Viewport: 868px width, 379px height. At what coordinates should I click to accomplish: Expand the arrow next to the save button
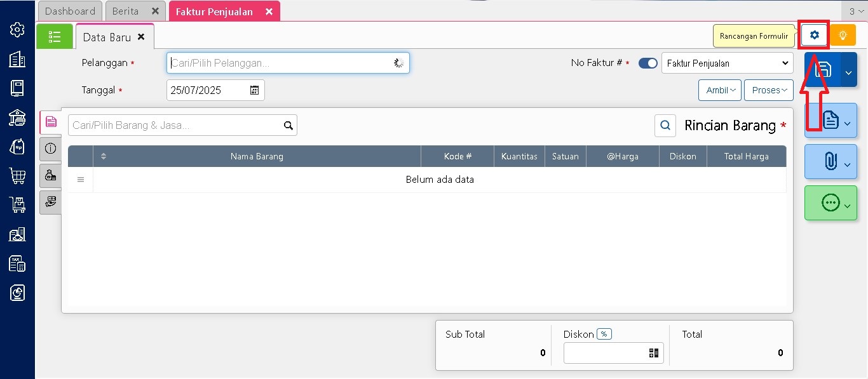(x=848, y=72)
